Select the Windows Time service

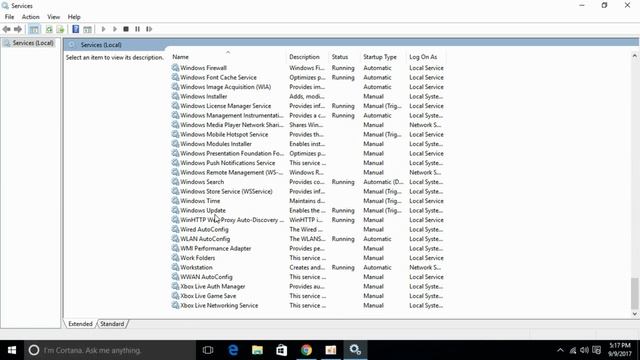(x=200, y=201)
